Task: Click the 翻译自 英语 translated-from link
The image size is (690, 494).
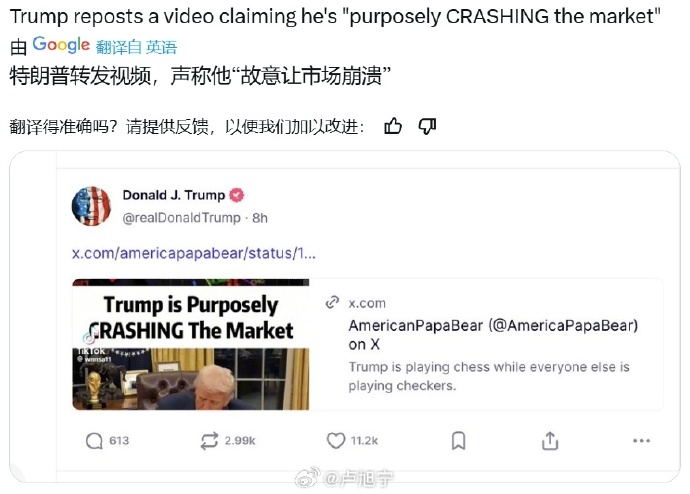Action: pos(136,47)
